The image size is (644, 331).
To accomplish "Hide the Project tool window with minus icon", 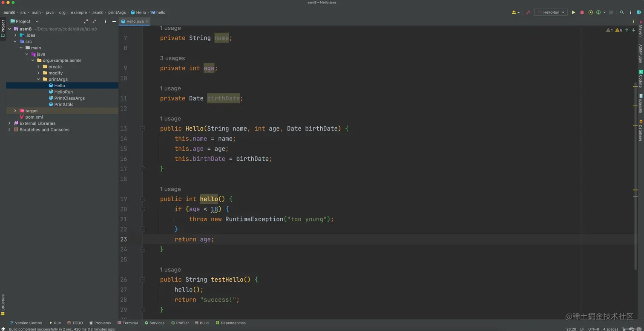I will point(114,21).
